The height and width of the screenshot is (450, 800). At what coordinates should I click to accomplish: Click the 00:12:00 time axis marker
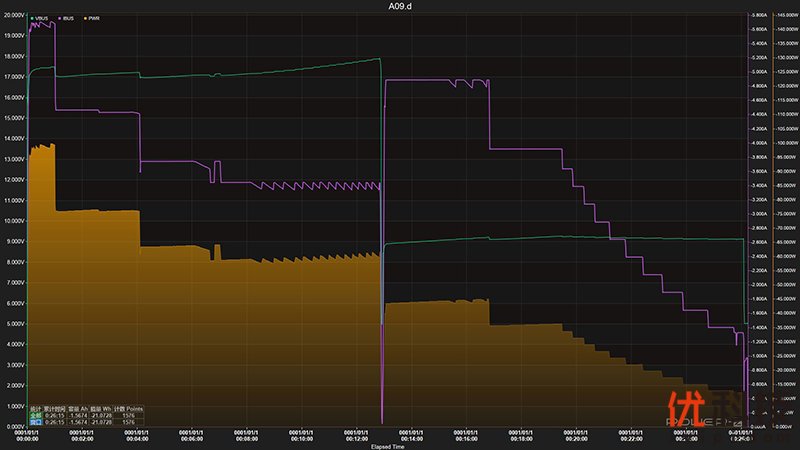(x=355, y=437)
